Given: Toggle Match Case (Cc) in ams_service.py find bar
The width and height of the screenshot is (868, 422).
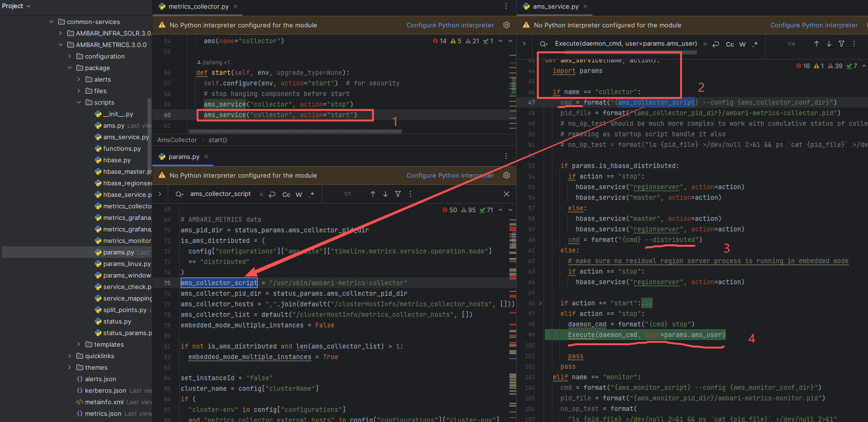Looking at the screenshot, I should (x=730, y=44).
